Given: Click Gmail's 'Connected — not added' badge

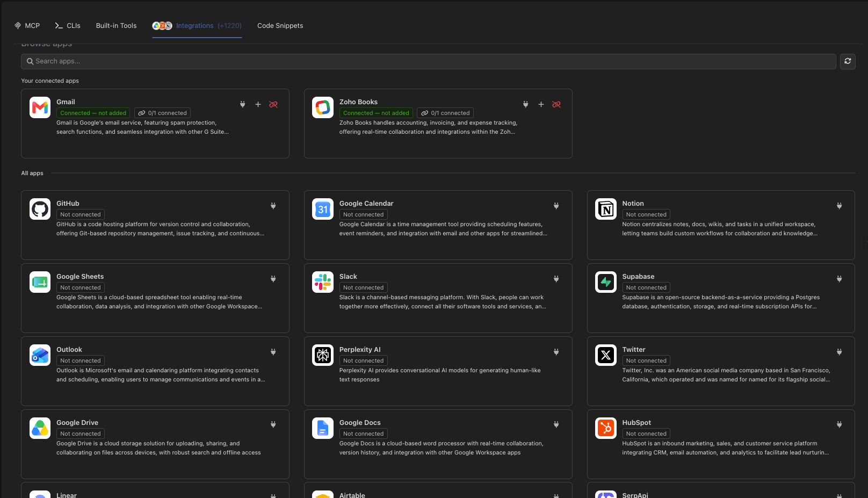Looking at the screenshot, I should point(93,113).
